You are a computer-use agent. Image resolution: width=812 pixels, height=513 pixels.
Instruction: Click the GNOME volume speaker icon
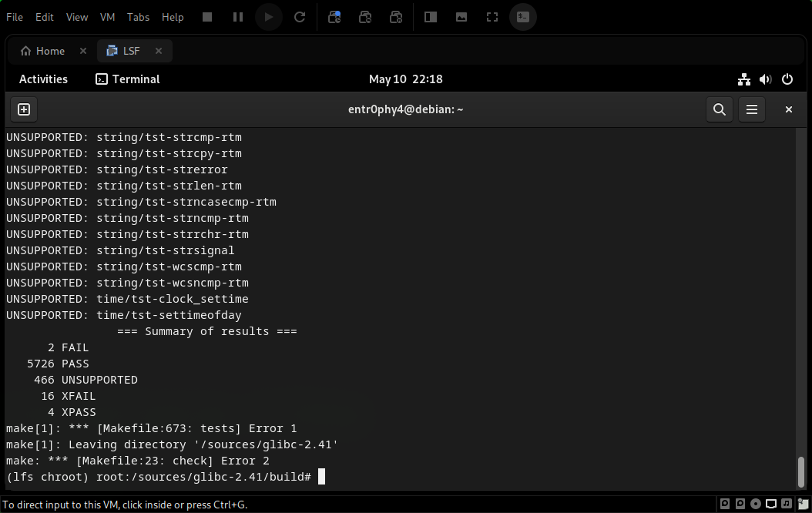point(765,79)
